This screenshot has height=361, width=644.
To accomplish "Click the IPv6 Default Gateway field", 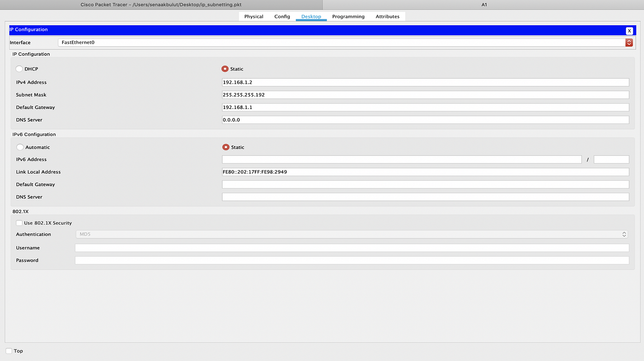I will (425, 184).
